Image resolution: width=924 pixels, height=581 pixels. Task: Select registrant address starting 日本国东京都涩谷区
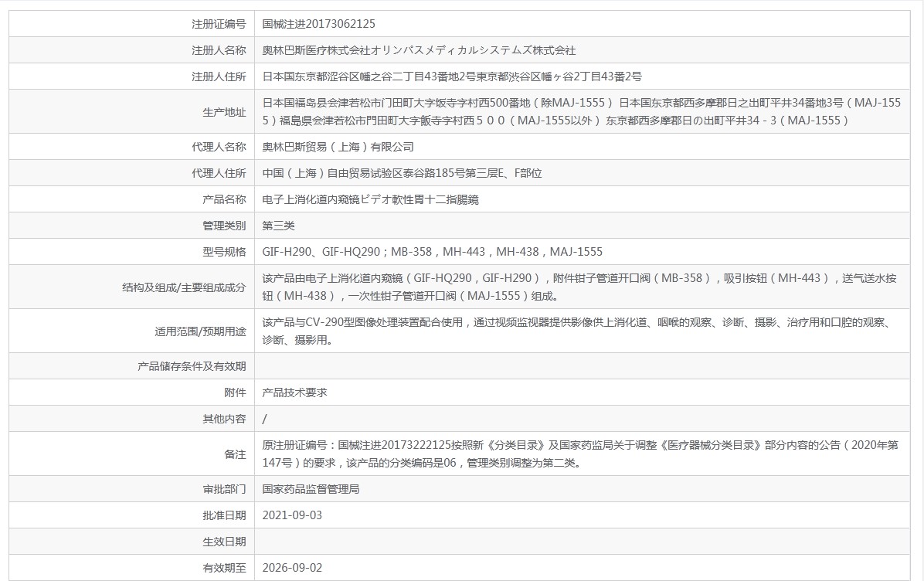click(452, 76)
